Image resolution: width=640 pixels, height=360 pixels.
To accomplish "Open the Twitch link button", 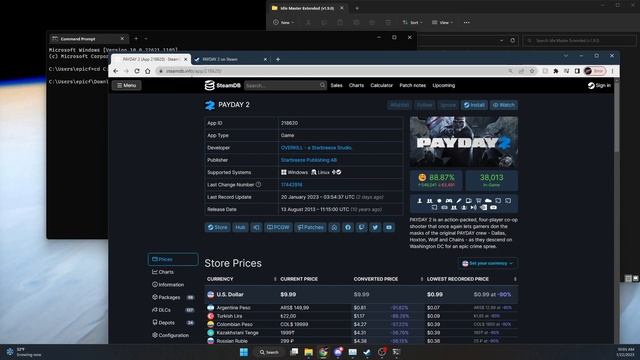I will tap(361, 227).
